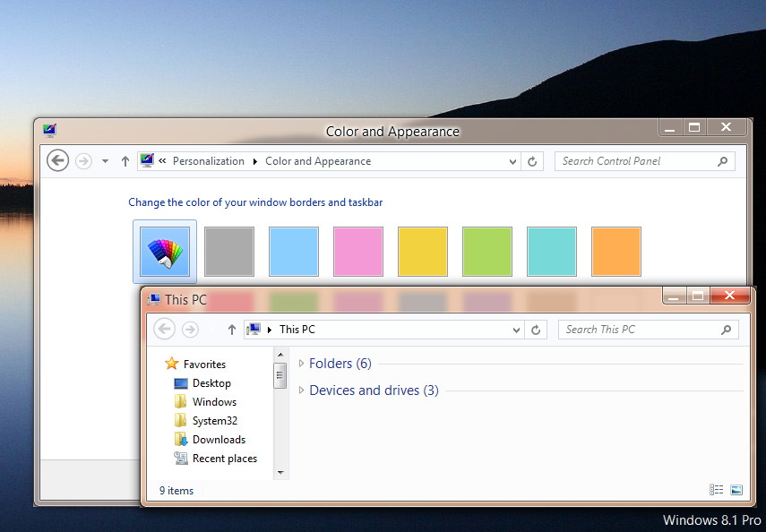Click the This PC address bar computer icon
Image resolution: width=766 pixels, height=532 pixels.
(253, 329)
